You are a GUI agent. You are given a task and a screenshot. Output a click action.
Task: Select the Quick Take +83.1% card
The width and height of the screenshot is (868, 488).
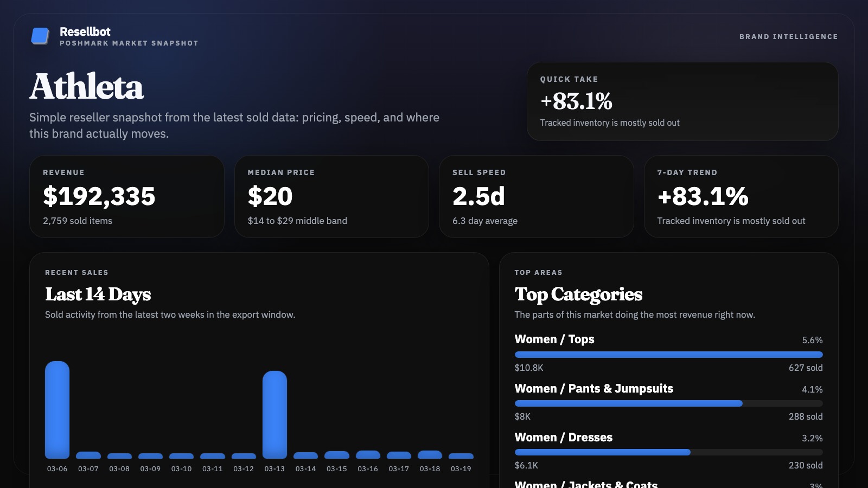point(682,101)
